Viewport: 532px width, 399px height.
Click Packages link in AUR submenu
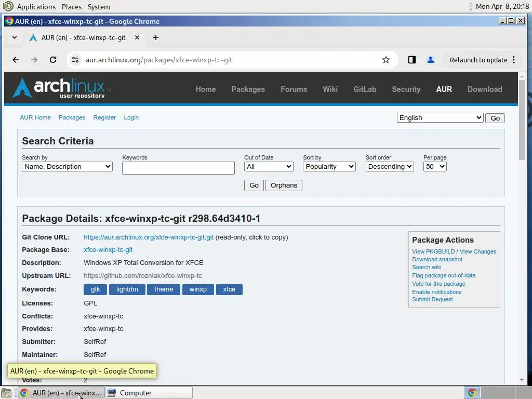[x=72, y=117]
